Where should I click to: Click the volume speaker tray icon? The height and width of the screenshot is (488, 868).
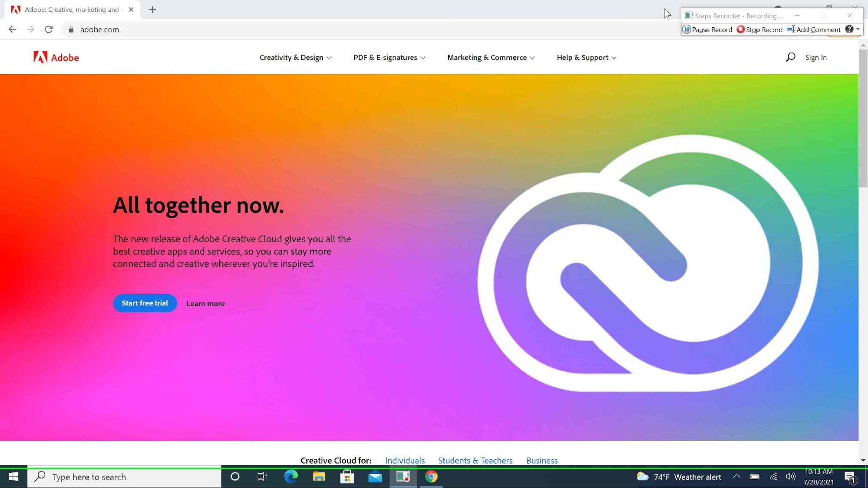point(791,477)
